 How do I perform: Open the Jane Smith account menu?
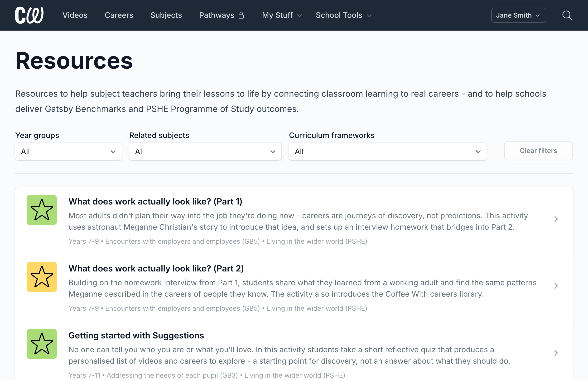(518, 15)
